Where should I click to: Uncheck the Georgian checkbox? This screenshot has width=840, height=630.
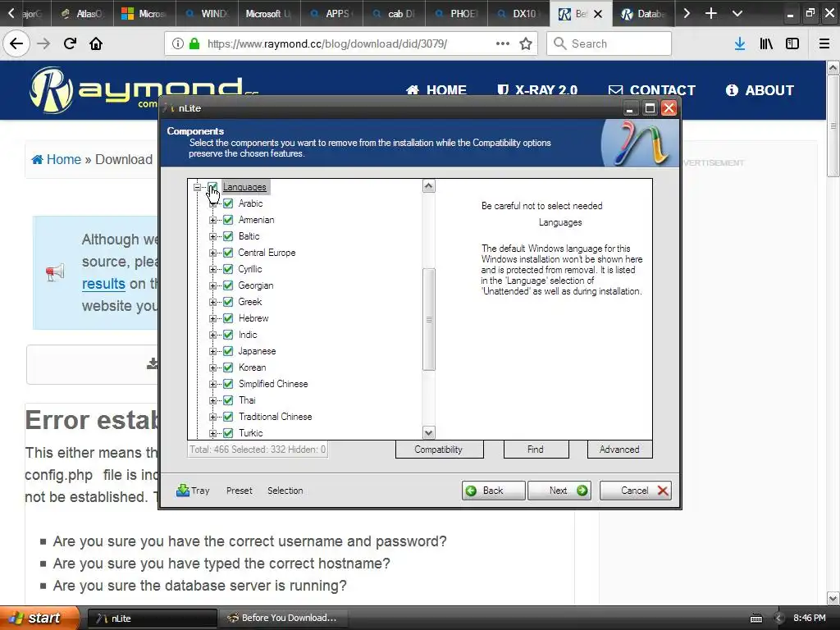[228, 285]
